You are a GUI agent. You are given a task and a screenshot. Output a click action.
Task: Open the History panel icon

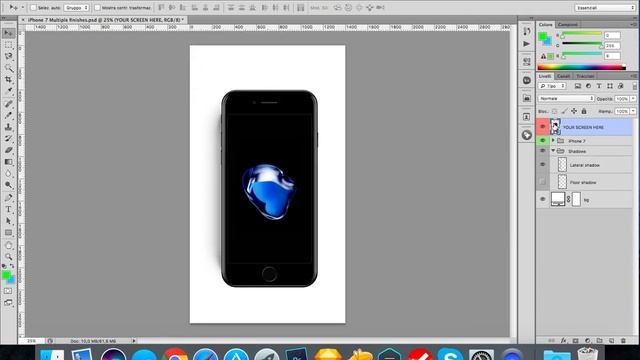tap(527, 31)
